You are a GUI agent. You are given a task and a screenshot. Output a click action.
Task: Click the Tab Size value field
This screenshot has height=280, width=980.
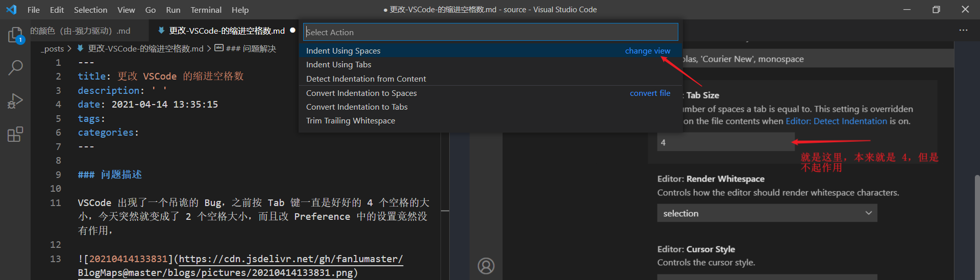[725, 142]
